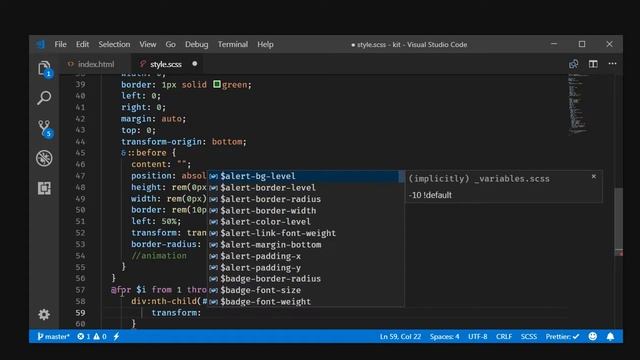Click the UTF-8 encoding indicator
The width and height of the screenshot is (640, 360).
[478, 336]
